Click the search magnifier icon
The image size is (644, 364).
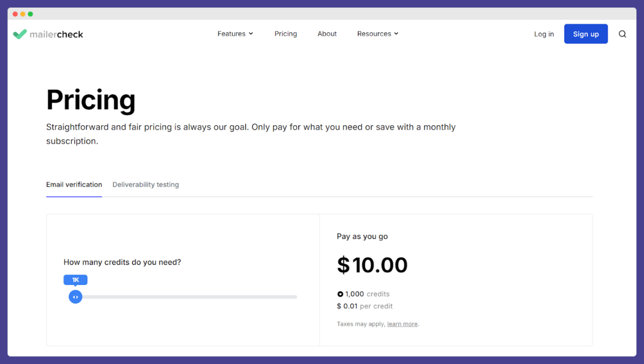pos(622,34)
